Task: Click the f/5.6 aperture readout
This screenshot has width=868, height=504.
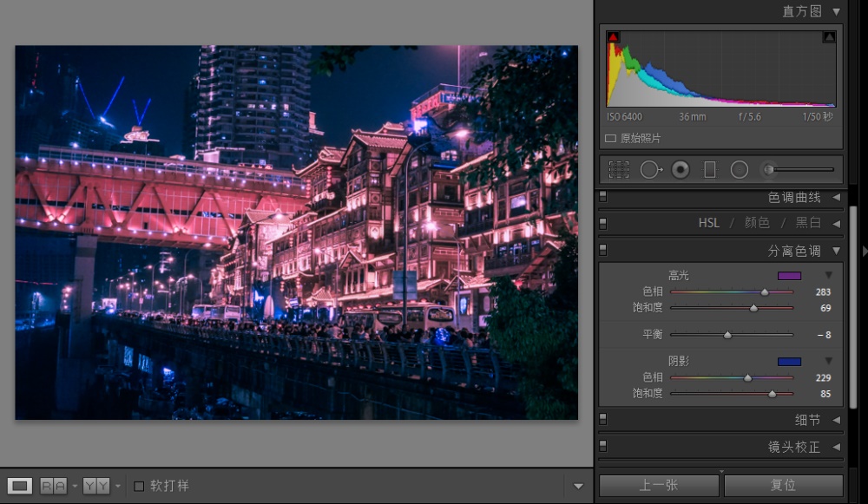Action: pos(750,117)
